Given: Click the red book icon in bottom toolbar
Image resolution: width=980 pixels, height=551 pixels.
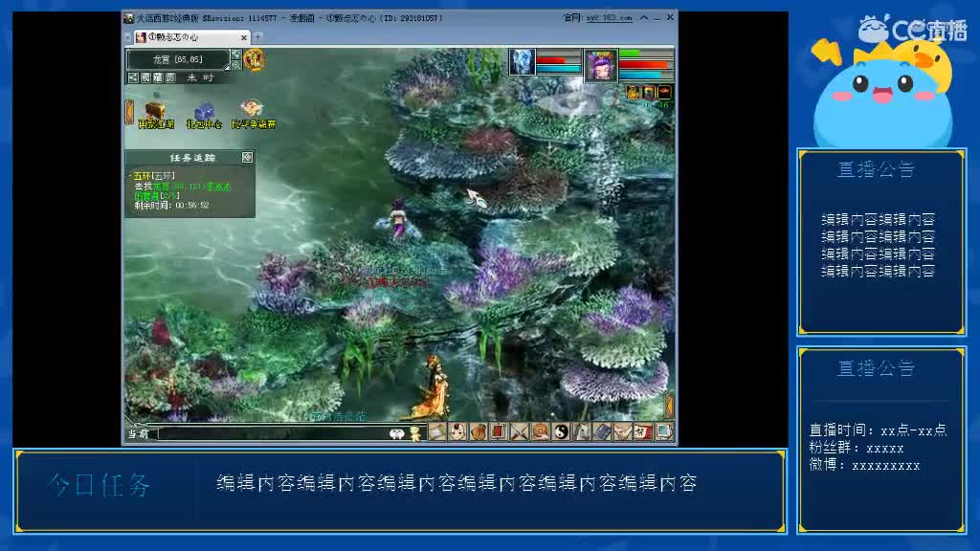Looking at the screenshot, I should click(499, 431).
